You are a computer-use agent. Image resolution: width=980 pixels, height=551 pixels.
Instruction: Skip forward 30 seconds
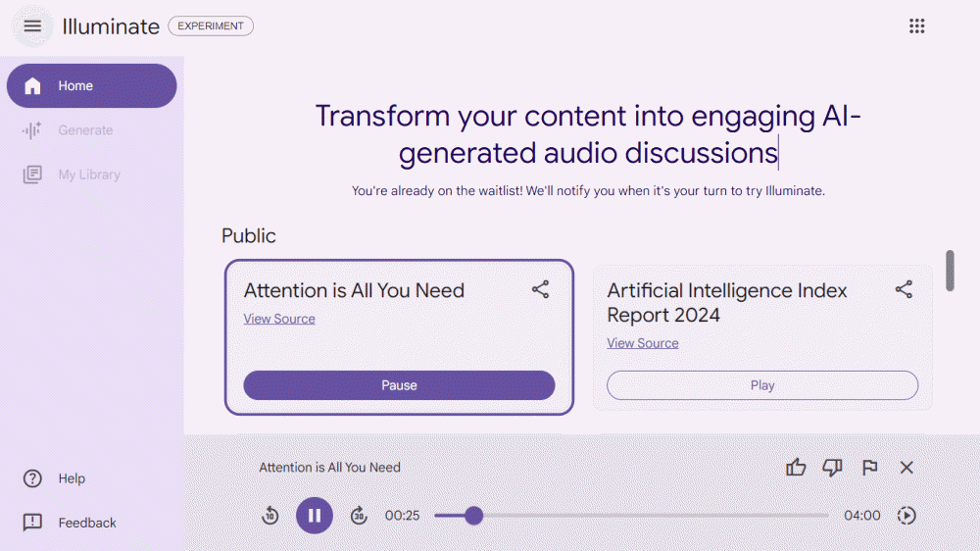[359, 516]
